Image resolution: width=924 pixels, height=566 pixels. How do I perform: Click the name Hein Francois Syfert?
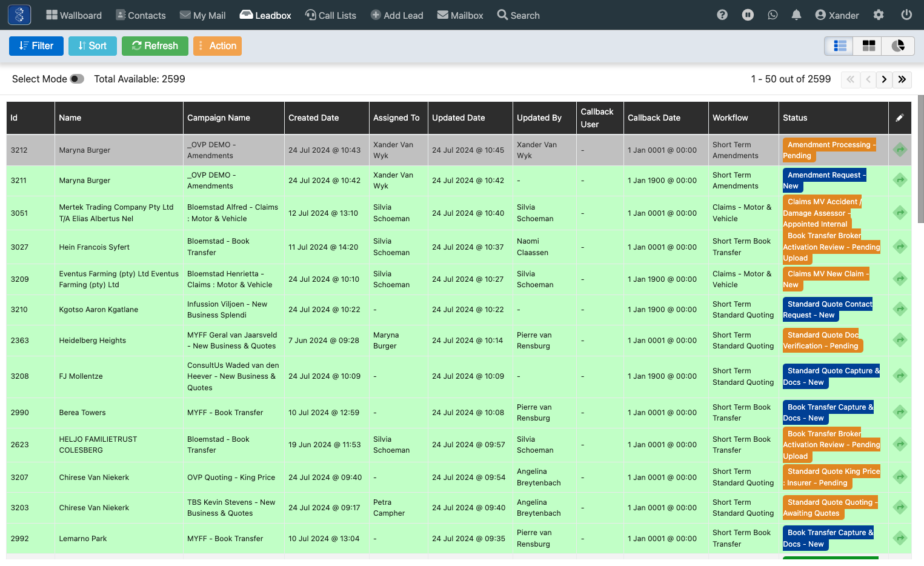click(95, 247)
